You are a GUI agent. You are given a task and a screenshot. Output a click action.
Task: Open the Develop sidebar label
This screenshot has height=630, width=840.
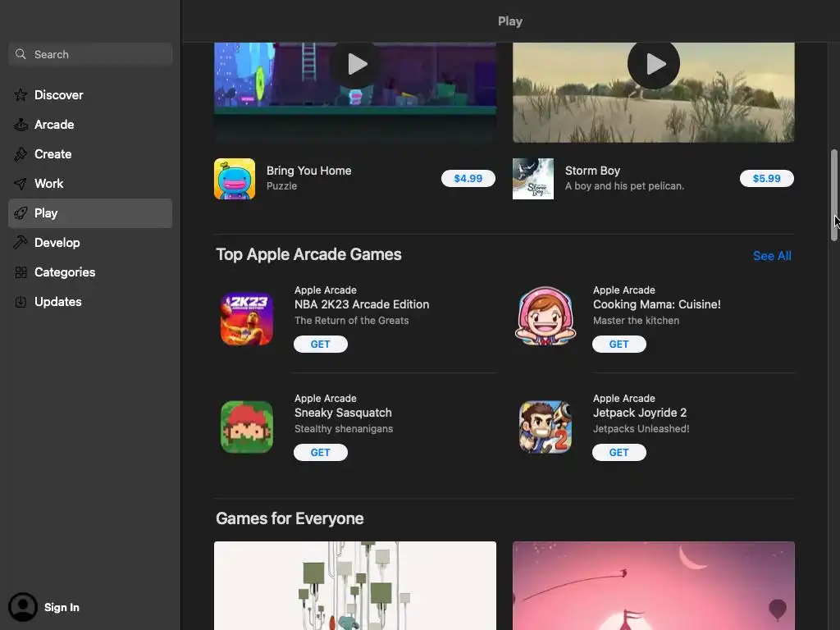coord(57,243)
